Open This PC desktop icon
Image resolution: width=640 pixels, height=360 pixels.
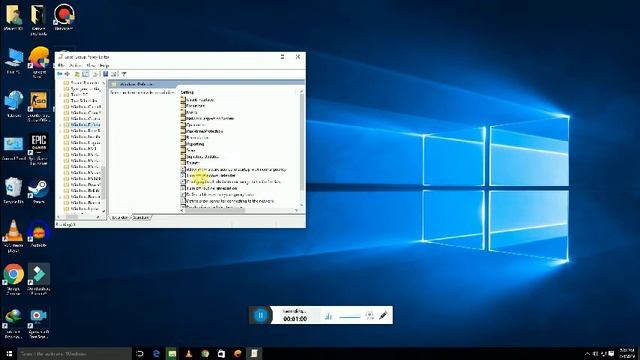coord(13,61)
